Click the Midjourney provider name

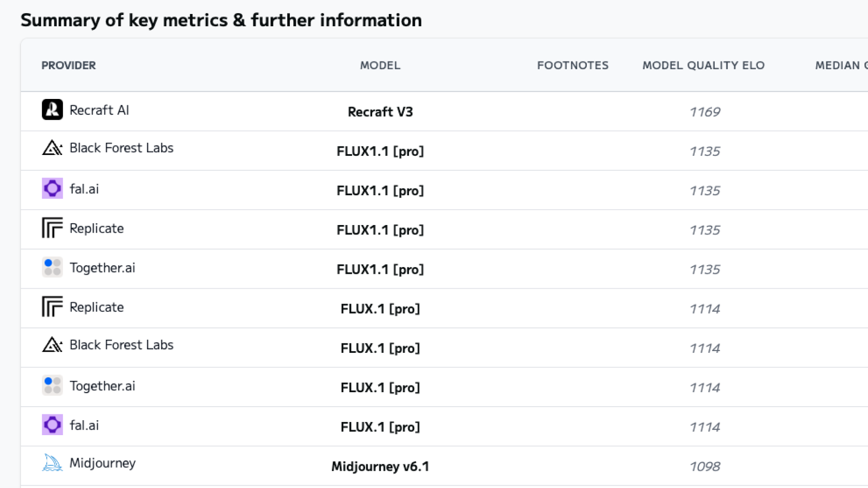(103, 463)
